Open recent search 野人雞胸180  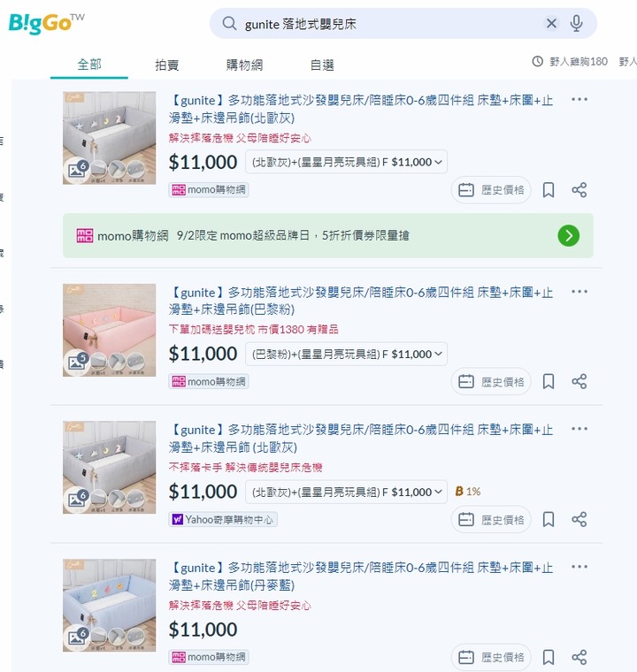point(579,62)
